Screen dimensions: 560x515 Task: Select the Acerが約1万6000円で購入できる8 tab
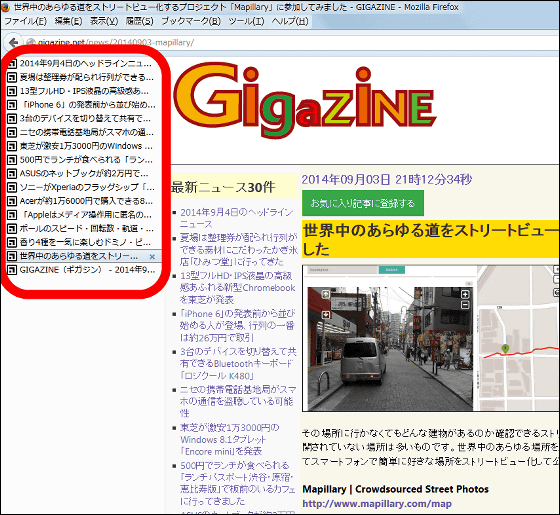[84, 201]
